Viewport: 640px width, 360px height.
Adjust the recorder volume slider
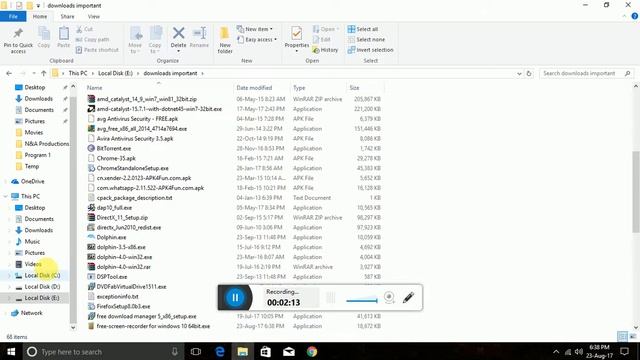coord(362,300)
